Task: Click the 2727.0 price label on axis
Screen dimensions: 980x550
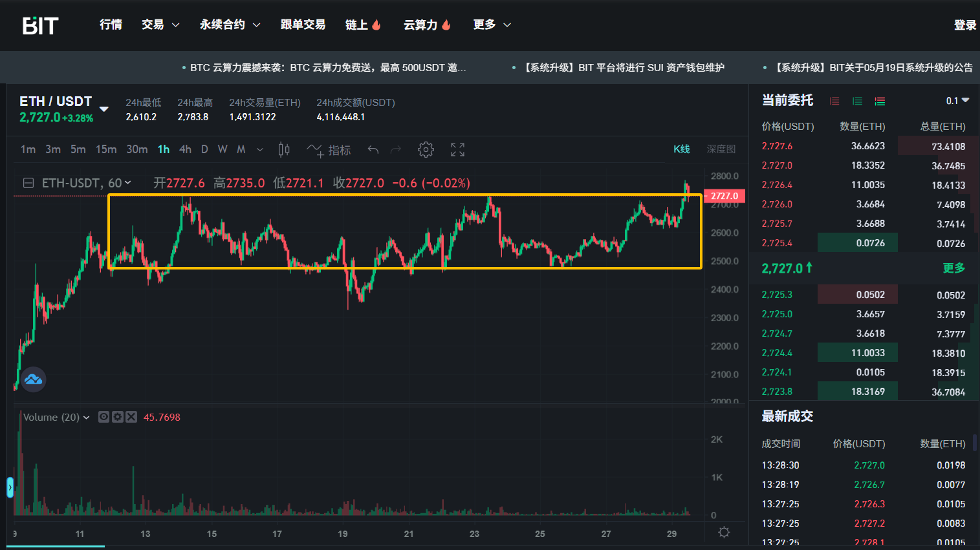Action: [724, 196]
